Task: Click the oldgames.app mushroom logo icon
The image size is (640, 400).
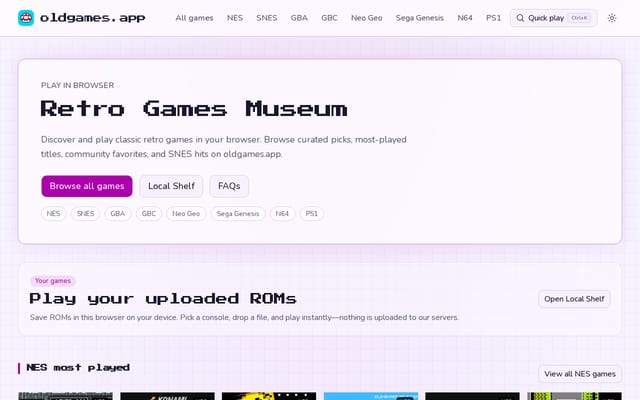Action: (x=26, y=18)
